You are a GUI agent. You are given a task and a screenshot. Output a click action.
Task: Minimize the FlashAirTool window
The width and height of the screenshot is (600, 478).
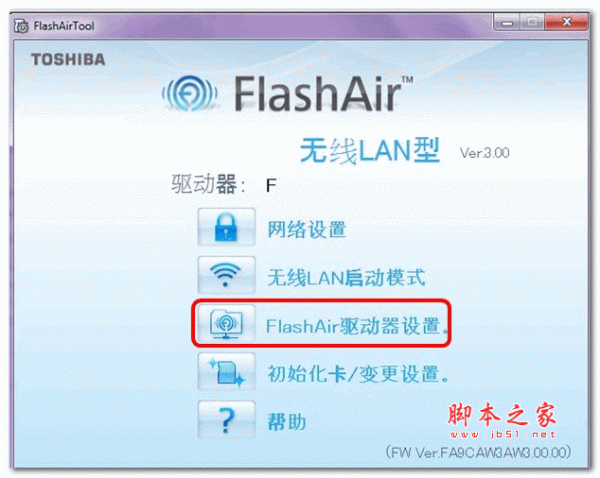click(x=507, y=23)
